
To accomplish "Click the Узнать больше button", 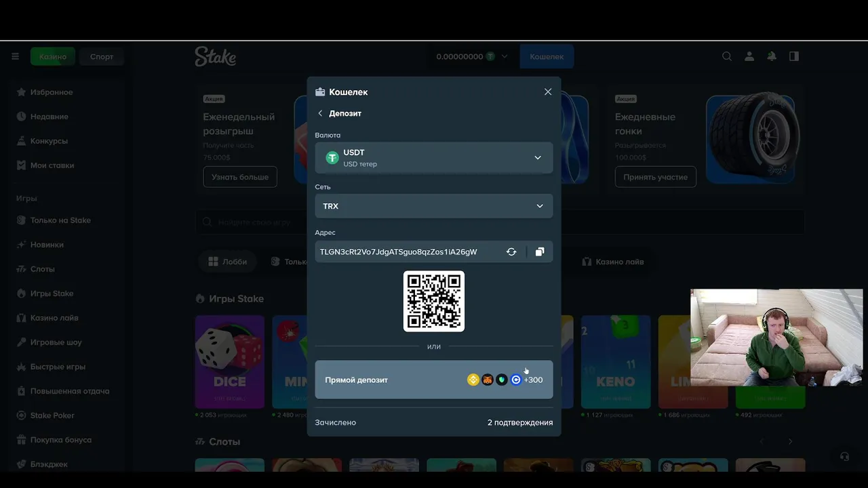I will tap(240, 177).
